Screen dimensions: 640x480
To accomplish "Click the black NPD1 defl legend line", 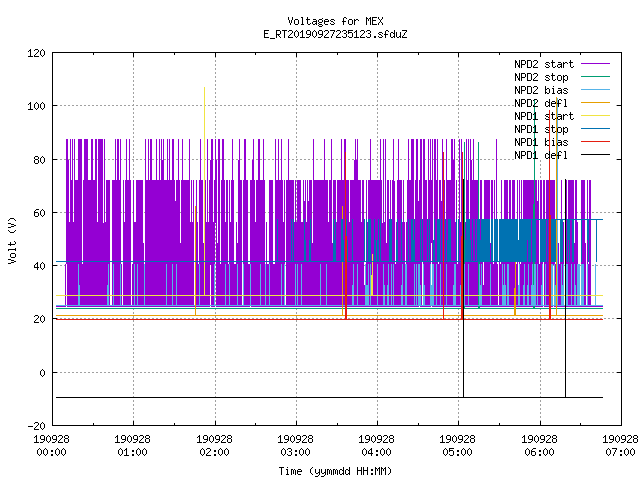I will 595,155.
